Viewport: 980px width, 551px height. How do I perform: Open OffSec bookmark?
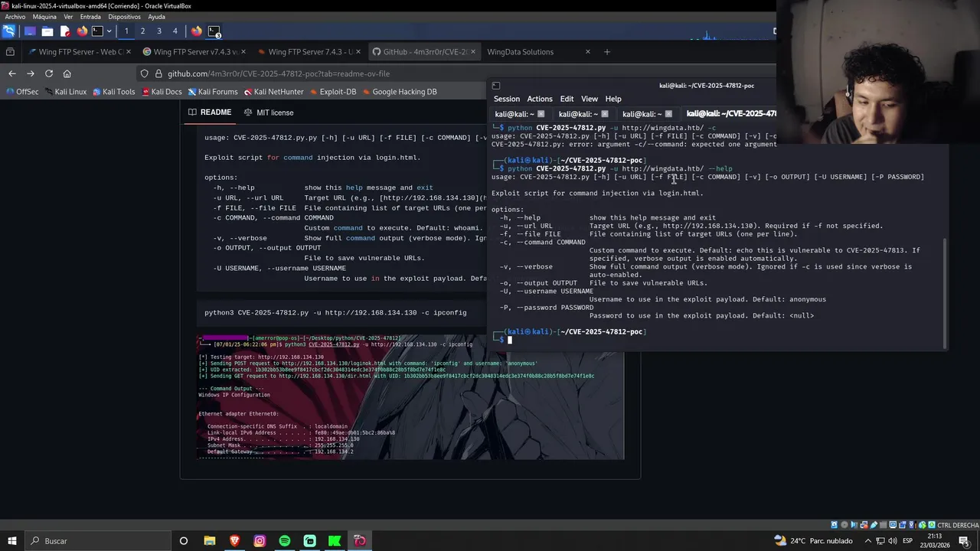21,92
